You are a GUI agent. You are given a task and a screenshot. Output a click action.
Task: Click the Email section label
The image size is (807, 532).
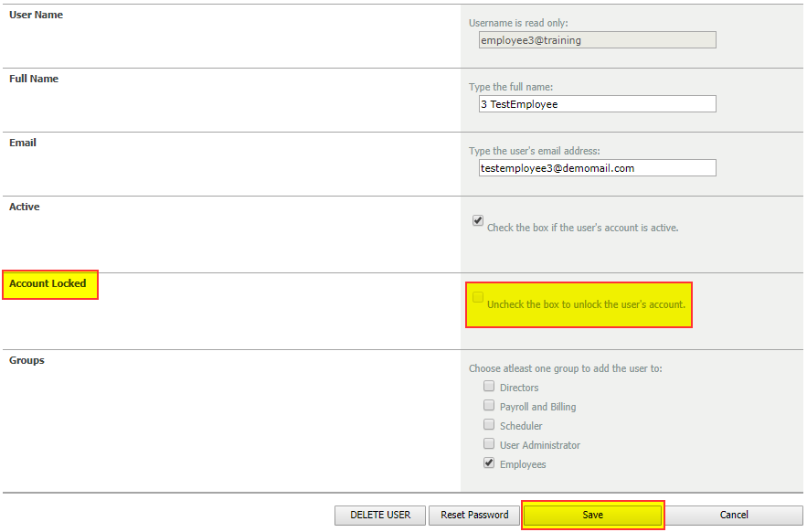[22, 142]
